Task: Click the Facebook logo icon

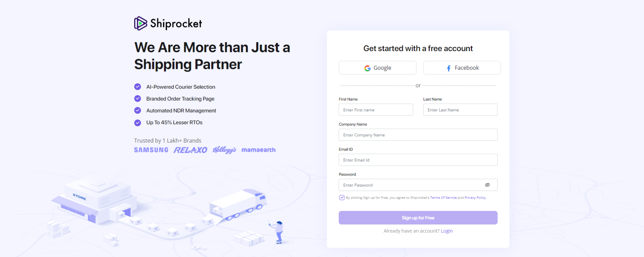Action: tap(449, 68)
